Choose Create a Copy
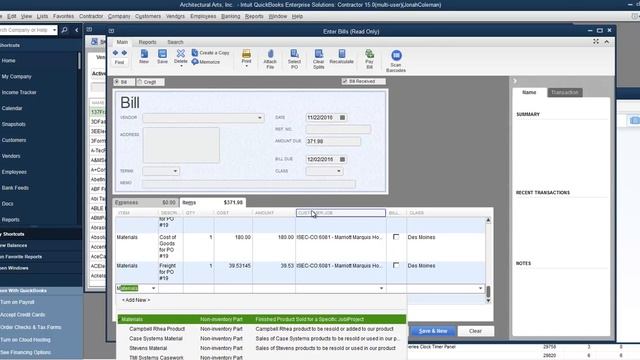Screen dimensions: 640x360 [x=211, y=53]
